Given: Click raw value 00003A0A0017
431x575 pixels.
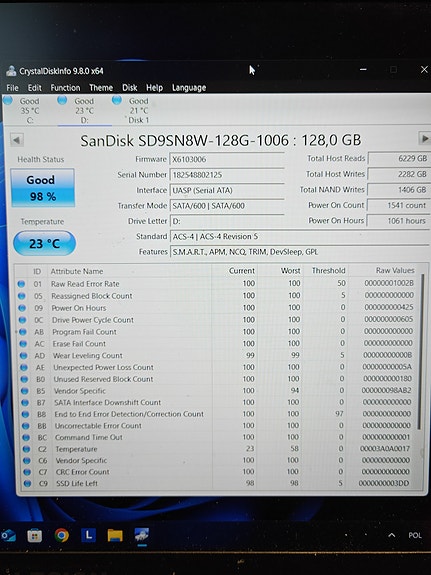Looking at the screenshot, I should [385, 448].
